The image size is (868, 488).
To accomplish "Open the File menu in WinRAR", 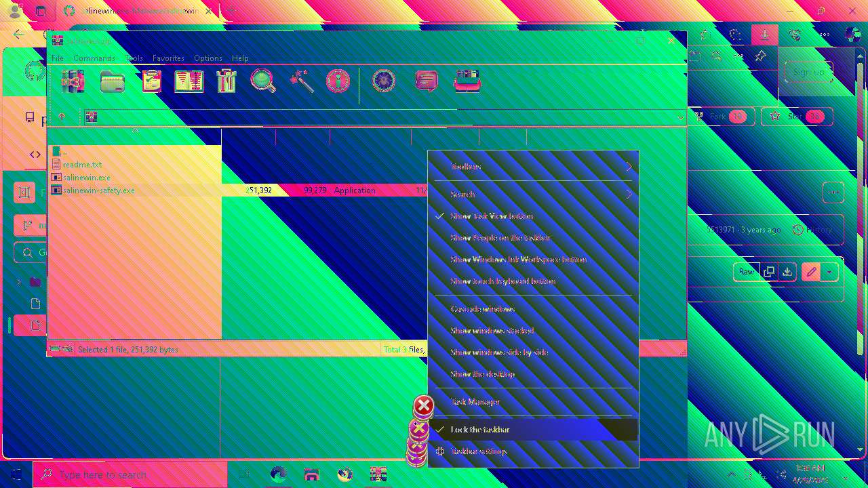I will [58, 58].
